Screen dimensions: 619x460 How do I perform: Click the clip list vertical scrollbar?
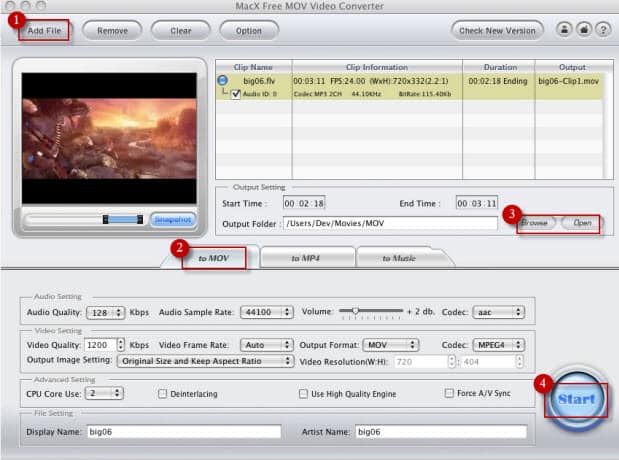tap(608, 126)
